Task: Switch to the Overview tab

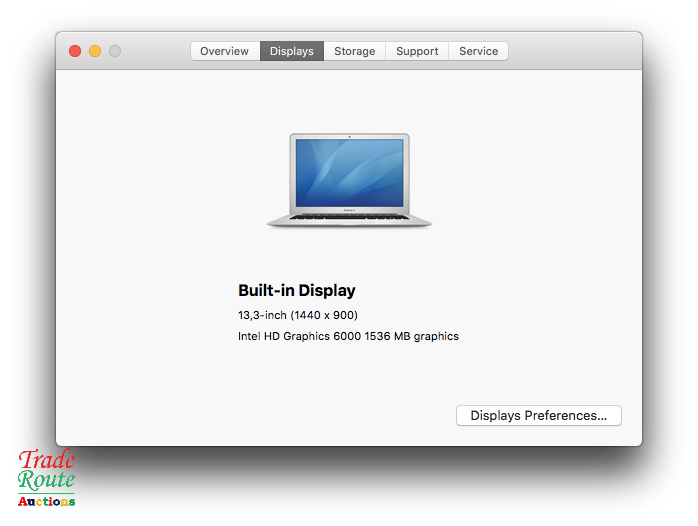Action: pos(225,51)
